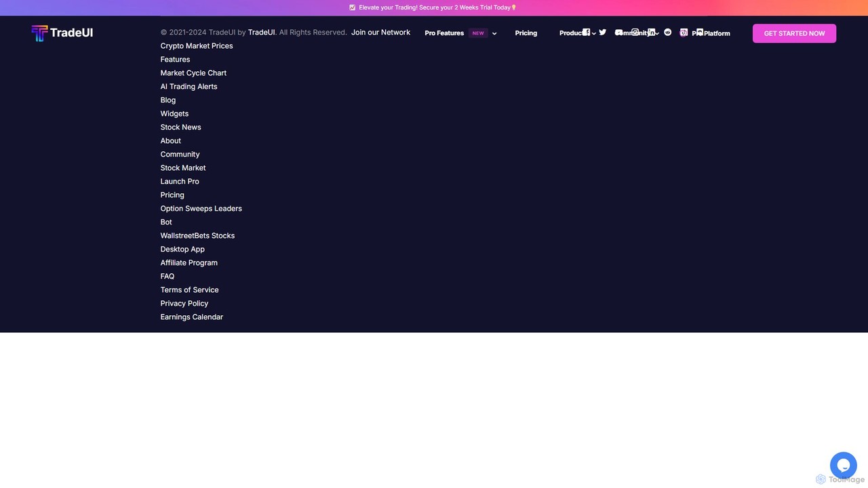Screen dimensions: 868x488
Task: Expand the Pro Features dropdown chevron
Action: pos(494,34)
